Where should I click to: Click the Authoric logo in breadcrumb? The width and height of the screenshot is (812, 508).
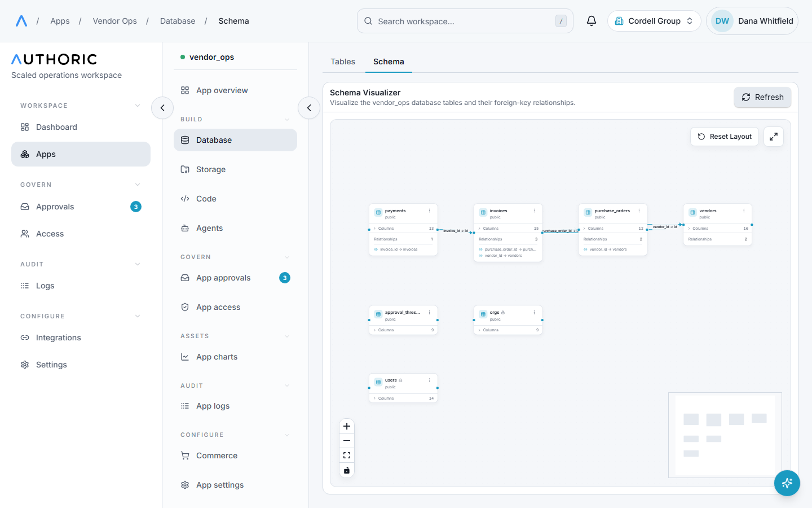tap(21, 21)
